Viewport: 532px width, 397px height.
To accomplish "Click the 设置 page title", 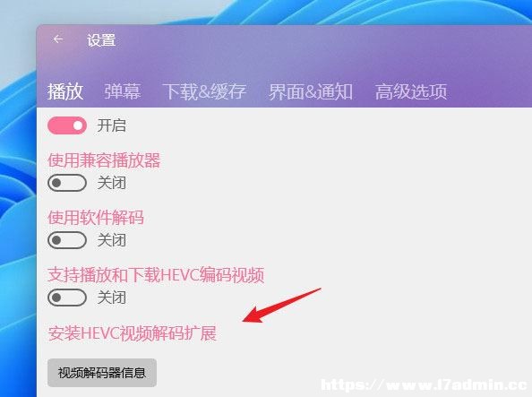I will click(101, 40).
